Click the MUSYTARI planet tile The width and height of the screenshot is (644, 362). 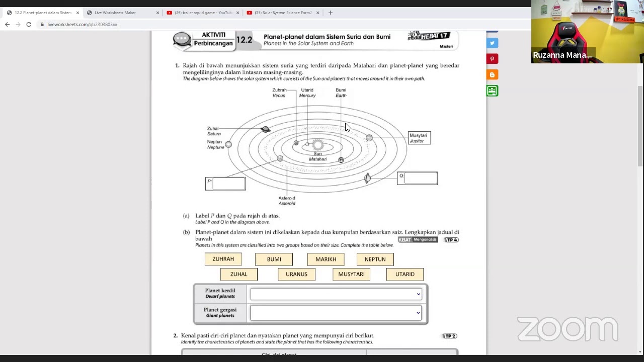(x=351, y=274)
